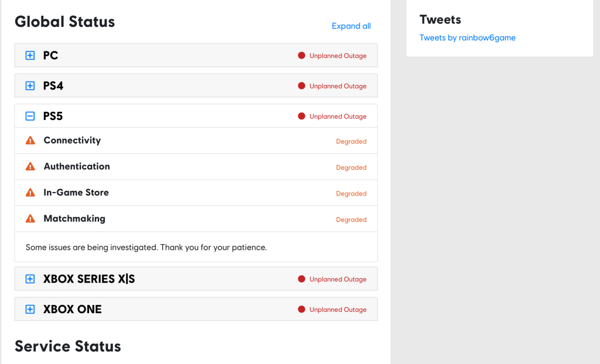Image resolution: width=600 pixels, height=364 pixels.
Task: Click the red outage dot for PC
Action: [x=302, y=56]
